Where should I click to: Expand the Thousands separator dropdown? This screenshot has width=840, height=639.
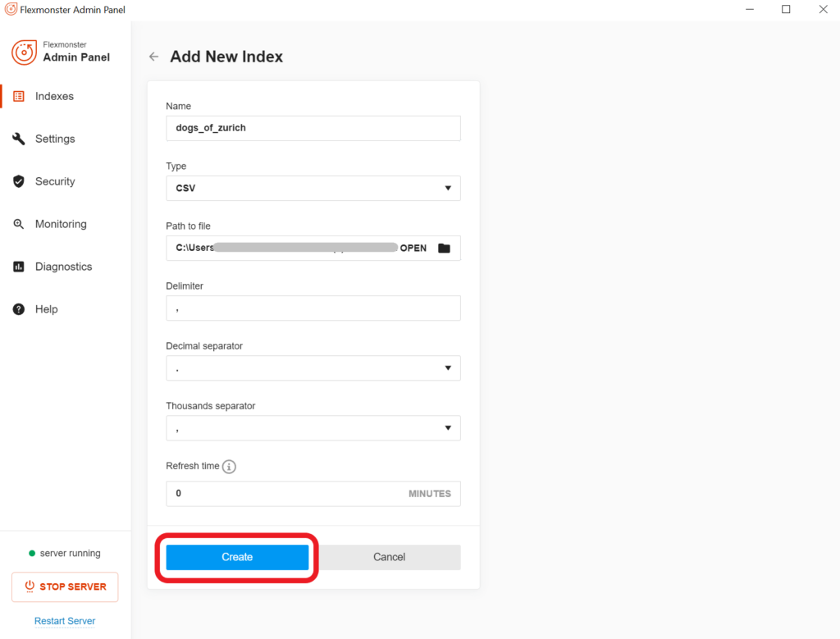313,428
